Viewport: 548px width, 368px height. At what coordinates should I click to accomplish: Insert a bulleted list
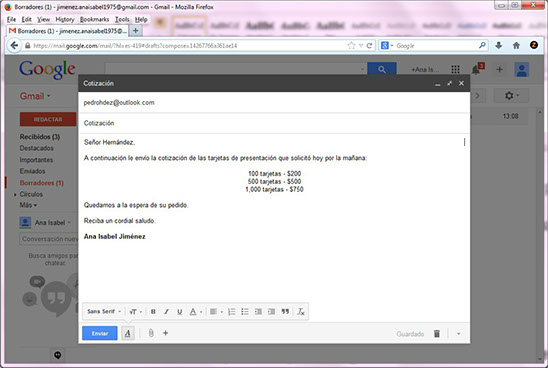click(245, 311)
